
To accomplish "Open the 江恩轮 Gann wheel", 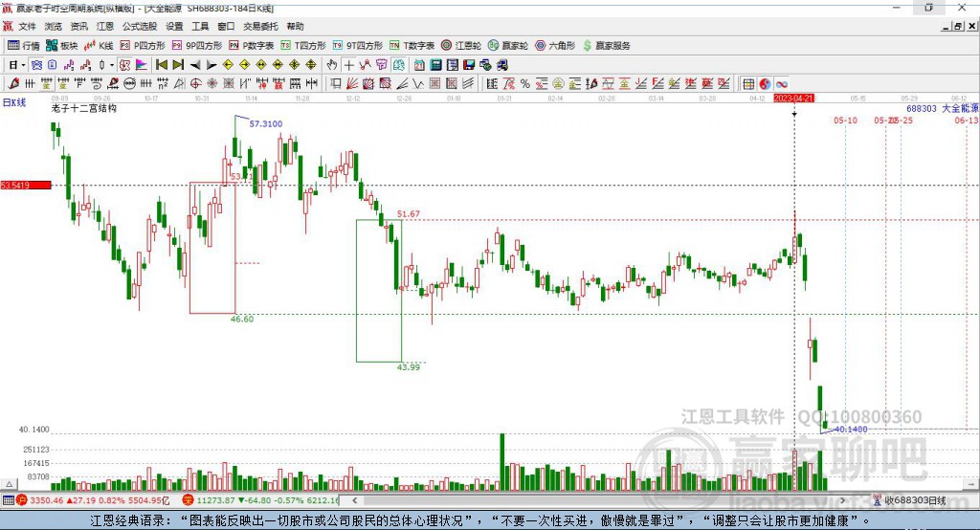I will click(x=461, y=46).
